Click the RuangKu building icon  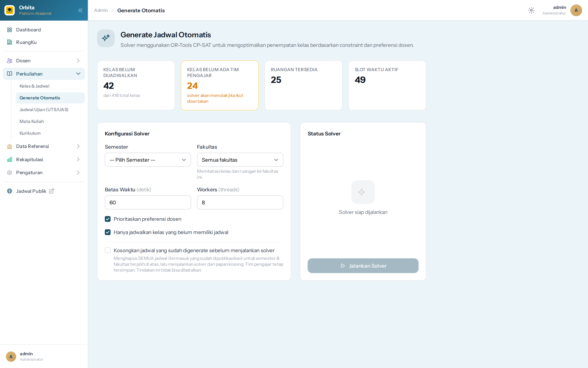point(10,42)
